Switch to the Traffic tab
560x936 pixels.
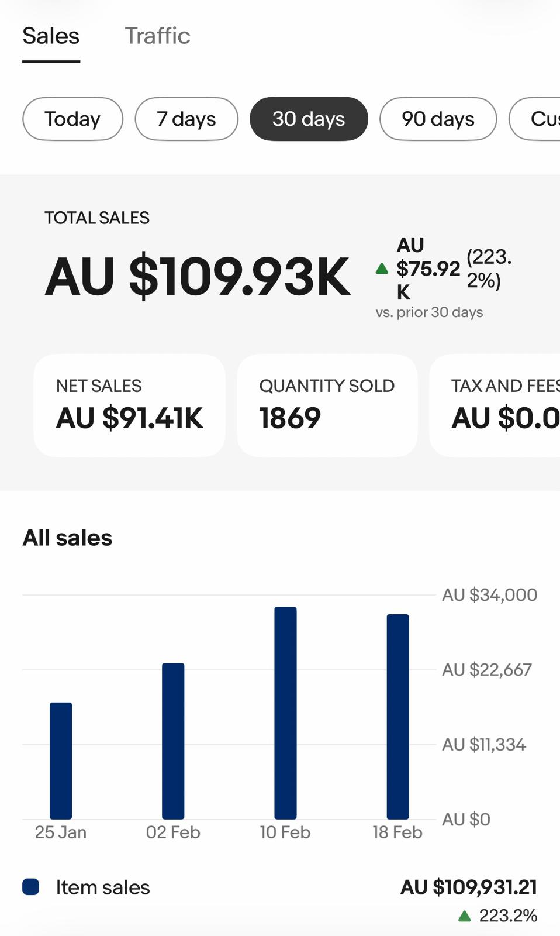pyautogui.click(x=157, y=36)
